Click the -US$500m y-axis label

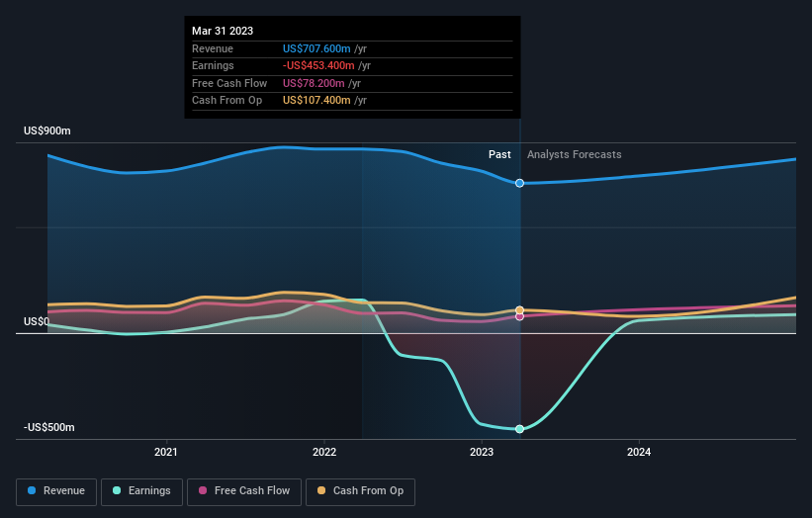pyautogui.click(x=49, y=427)
